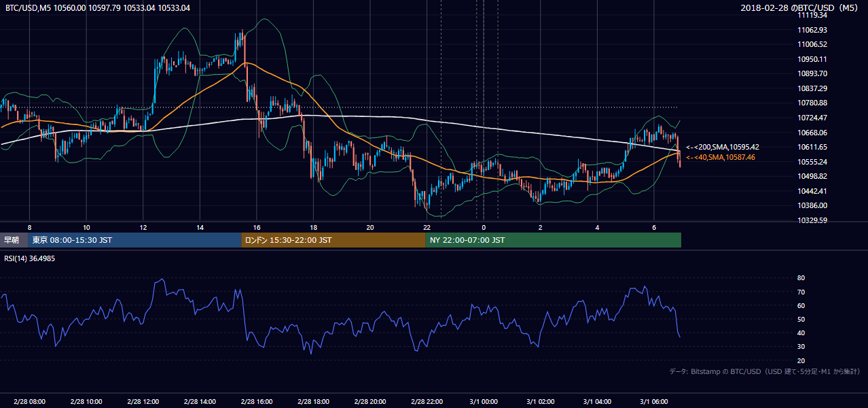Click the 2/28 12:00 date axis label
This screenshot has height=408, width=868.
(x=143, y=402)
